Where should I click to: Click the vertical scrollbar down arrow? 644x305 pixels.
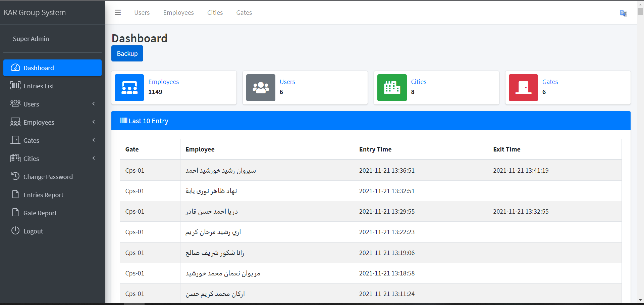pos(640,301)
